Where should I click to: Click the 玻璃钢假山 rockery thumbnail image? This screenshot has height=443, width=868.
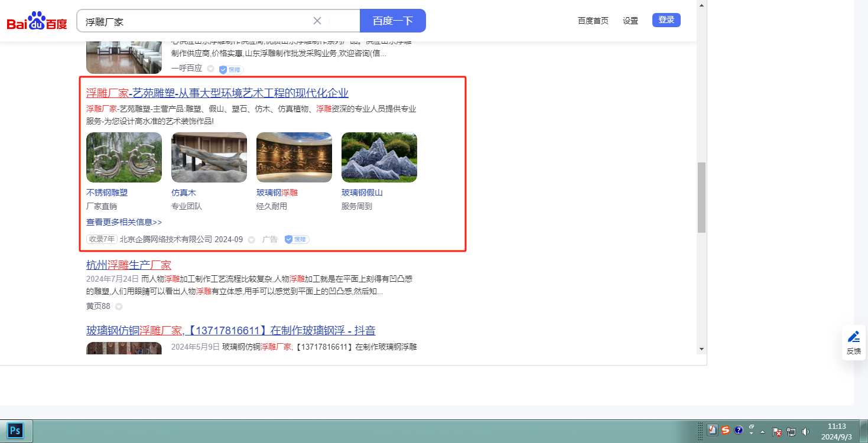coord(379,157)
